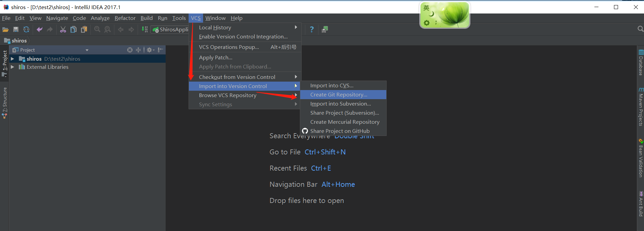The image size is (644, 231).
Task: Click the toolbar icon right of Help
Action: click(325, 30)
